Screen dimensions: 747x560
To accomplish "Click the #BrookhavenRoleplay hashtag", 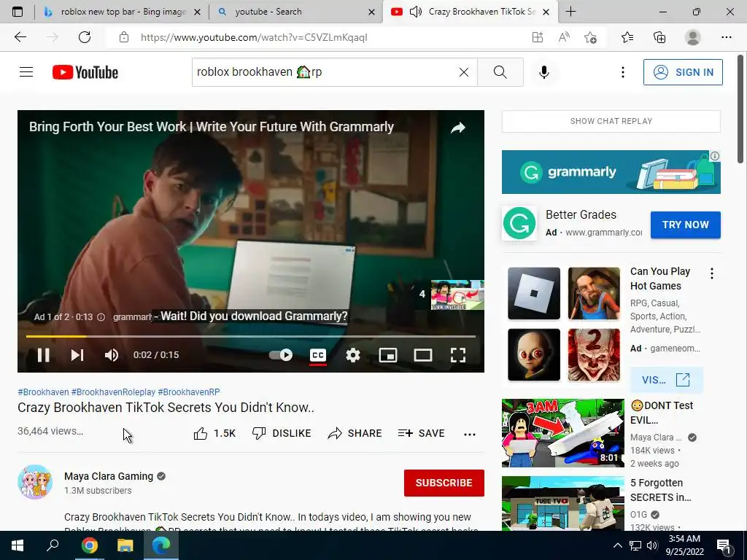I will tap(113, 392).
